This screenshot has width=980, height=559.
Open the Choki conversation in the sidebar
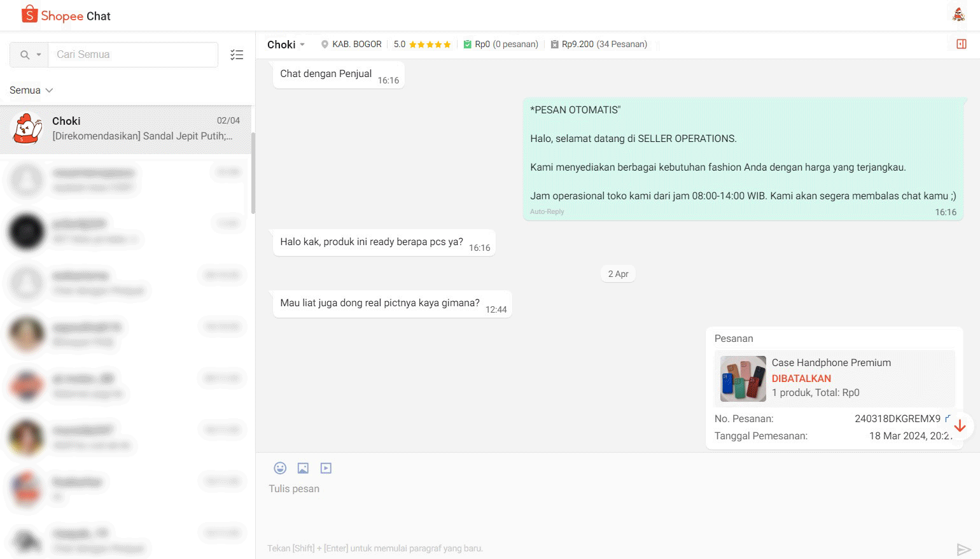click(x=127, y=129)
